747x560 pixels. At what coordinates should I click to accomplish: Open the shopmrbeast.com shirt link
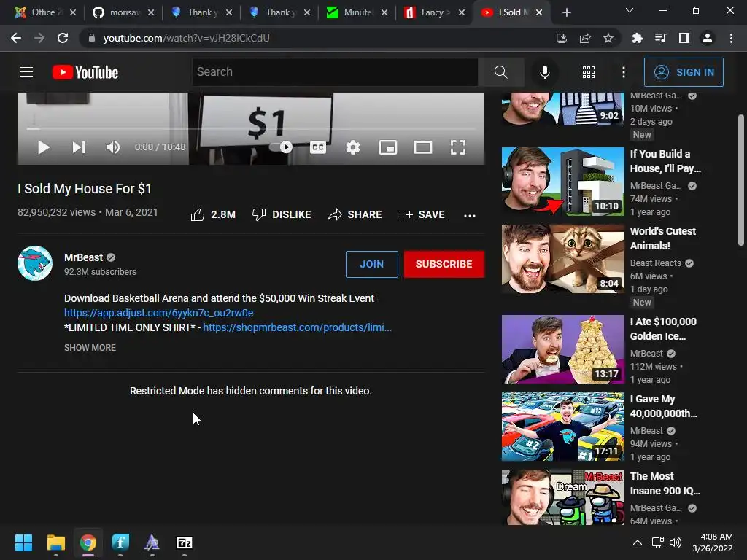point(298,327)
